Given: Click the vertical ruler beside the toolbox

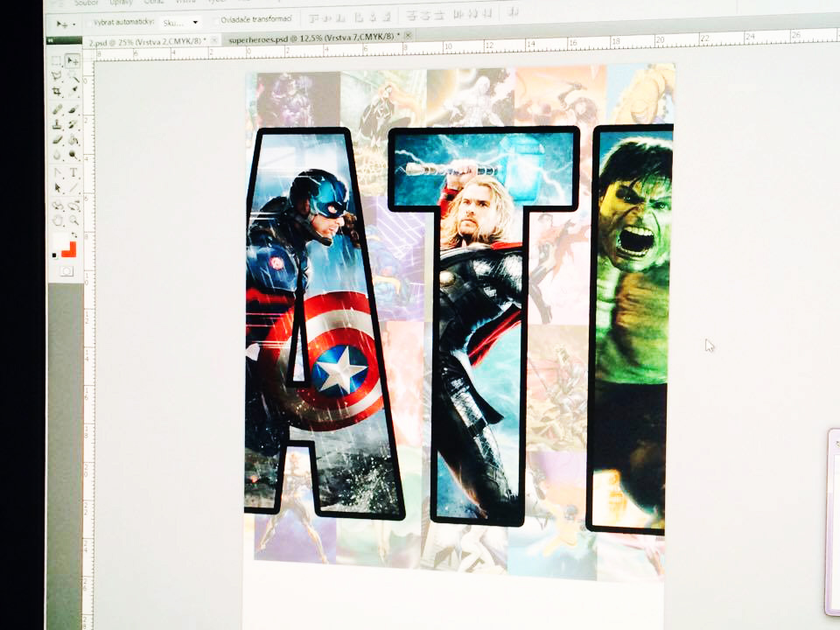Looking at the screenshot, I should coord(88,343).
